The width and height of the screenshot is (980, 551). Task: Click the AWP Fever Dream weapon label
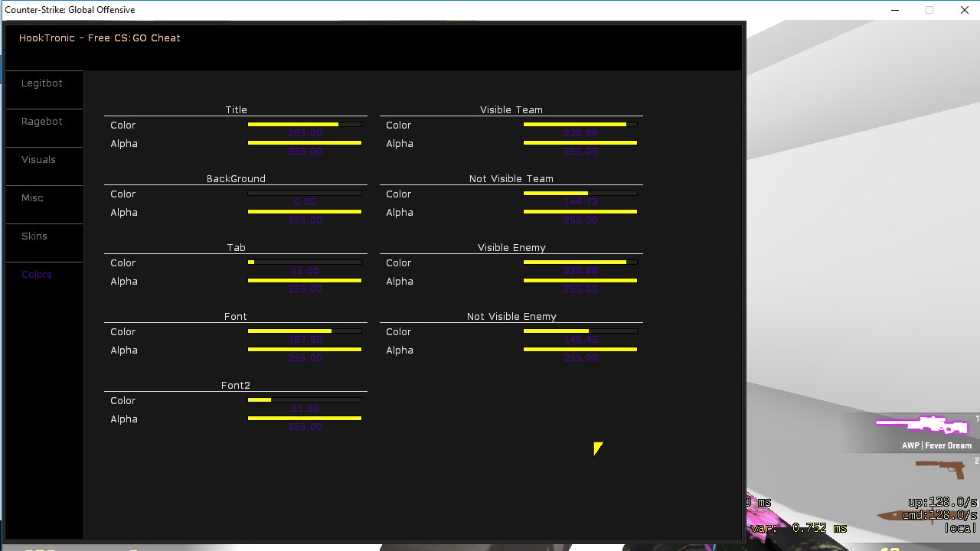[x=936, y=445]
